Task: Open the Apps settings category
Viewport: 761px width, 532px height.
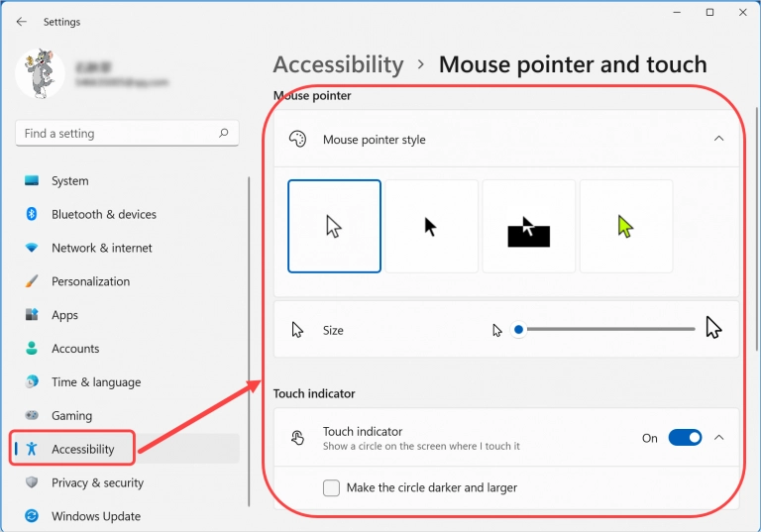Action: (127, 315)
